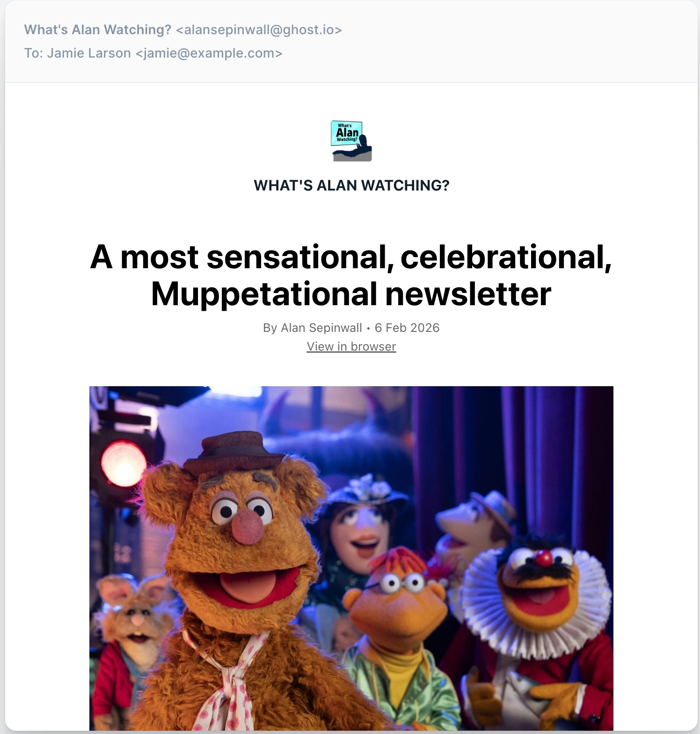Click the What's Alan Watching logo icon

click(x=351, y=141)
